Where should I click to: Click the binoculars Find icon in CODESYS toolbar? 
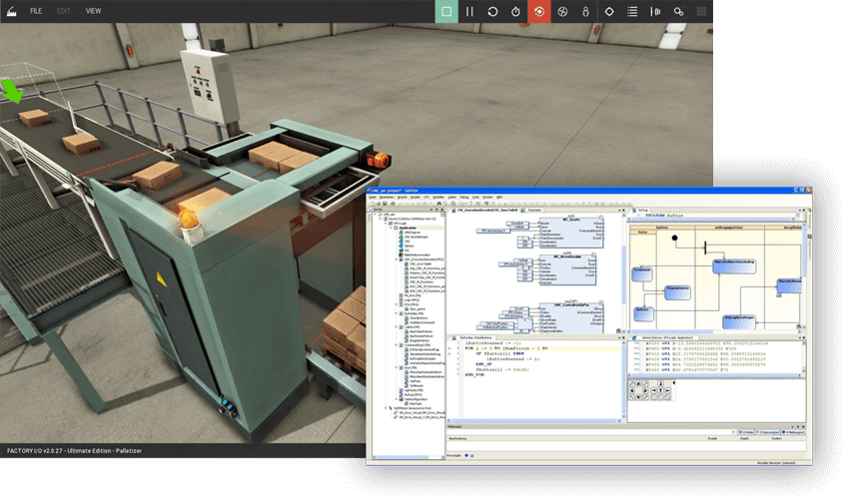coord(439,204)
